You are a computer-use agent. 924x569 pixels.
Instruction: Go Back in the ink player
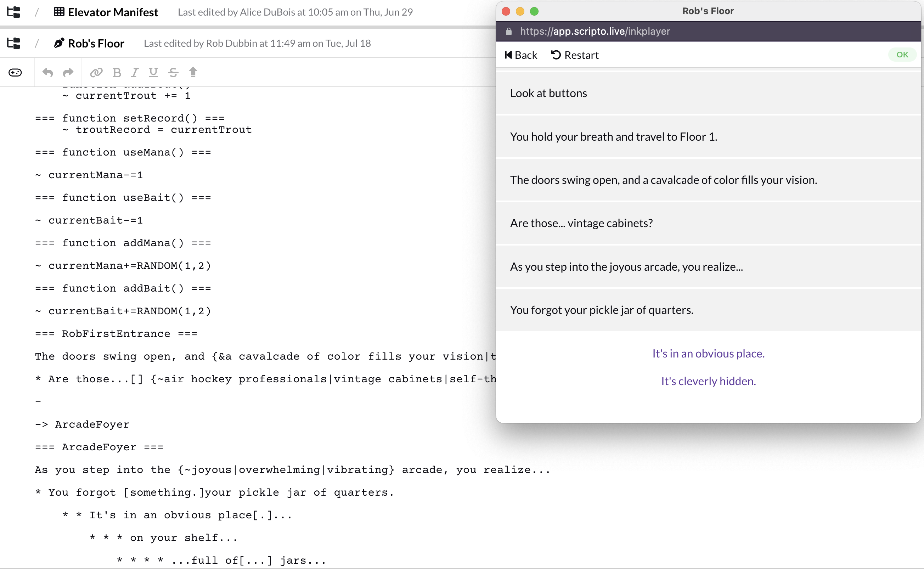(521, 55)
